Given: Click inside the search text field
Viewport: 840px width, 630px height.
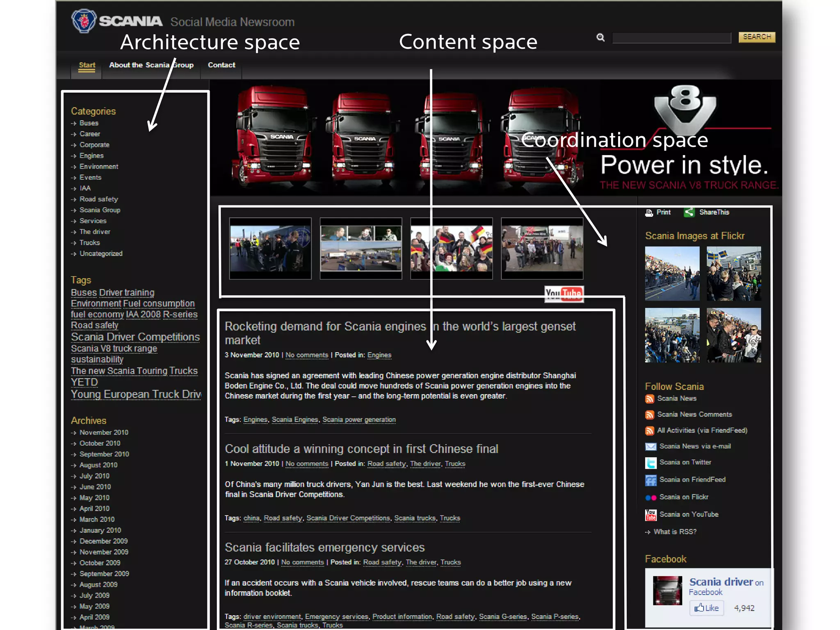Looking at the screenshot, I should pyautogui.click(x=671, y=38).
